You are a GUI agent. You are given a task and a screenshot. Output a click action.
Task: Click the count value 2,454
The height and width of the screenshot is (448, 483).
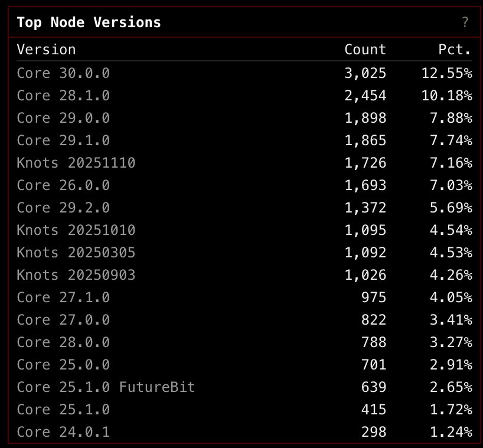point(365,96)
